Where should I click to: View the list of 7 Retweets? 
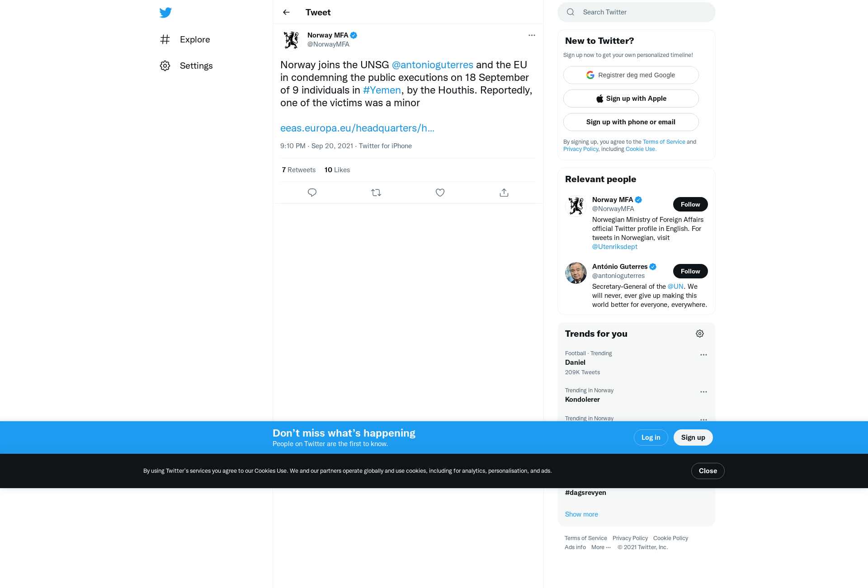[299, 170]
